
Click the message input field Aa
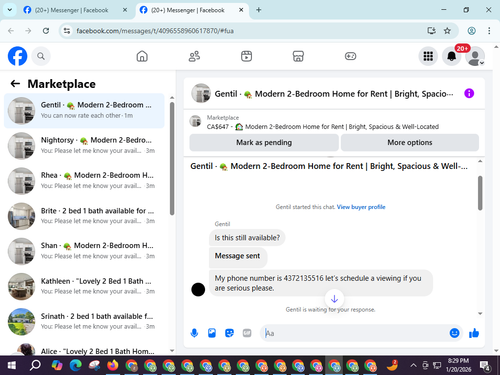(355, 333)
